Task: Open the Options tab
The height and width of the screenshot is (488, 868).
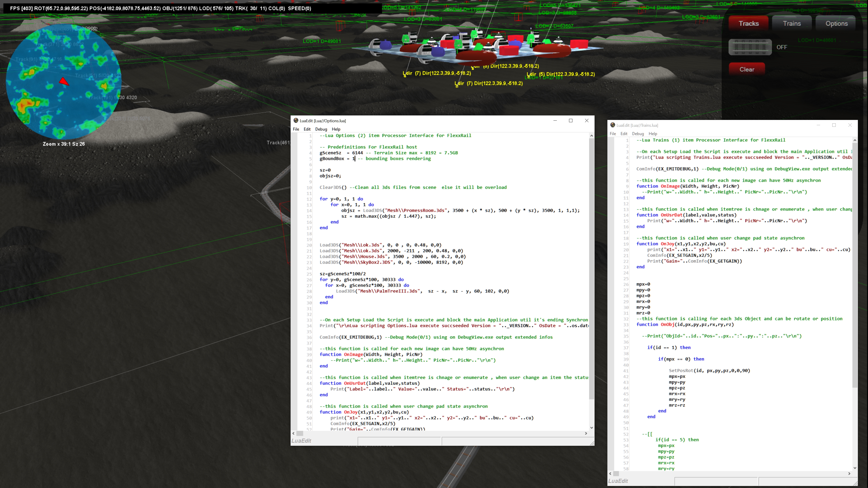Action: click(x=836, y=23)
